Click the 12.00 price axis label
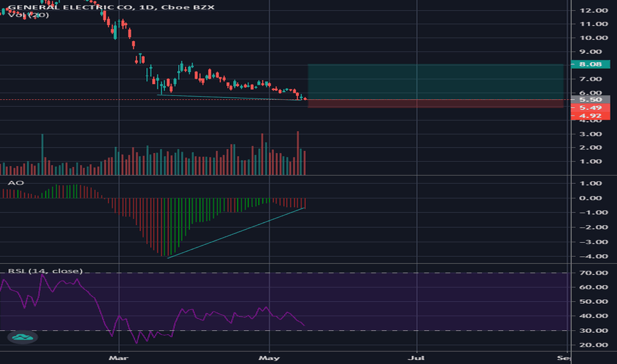Screen dimensions: 617x364 (x=593, y=10)
